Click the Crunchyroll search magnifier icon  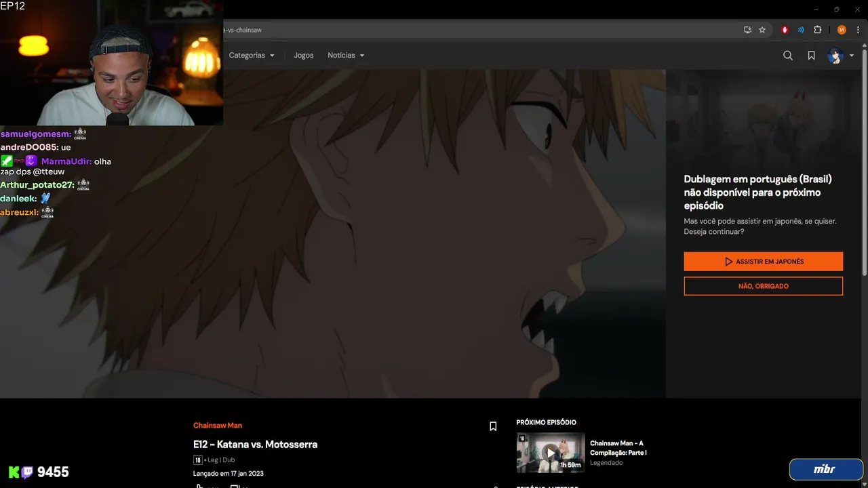coord(787,56)
